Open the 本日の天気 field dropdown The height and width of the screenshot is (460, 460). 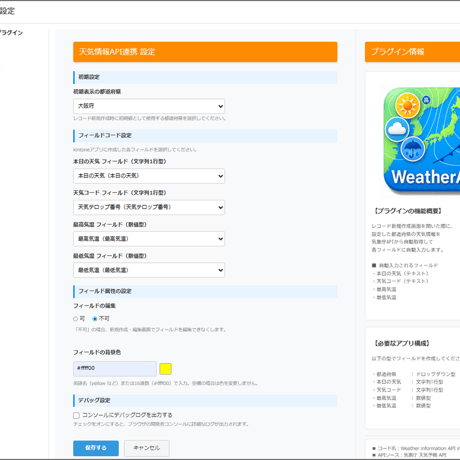(149, 176)
